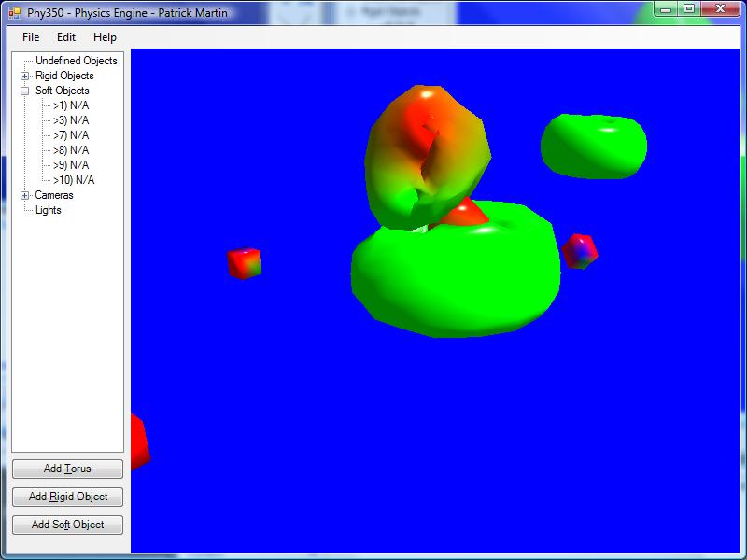
Task: Expand the Rigid Objects tree node
Action: click(25, 76)
